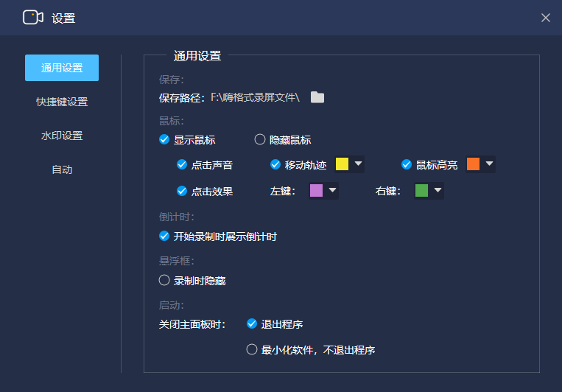The image size is (562, 392).
Task: Toggle 开始录制时展示倒计时 checkbox
Action: click(x=164, y=236)
